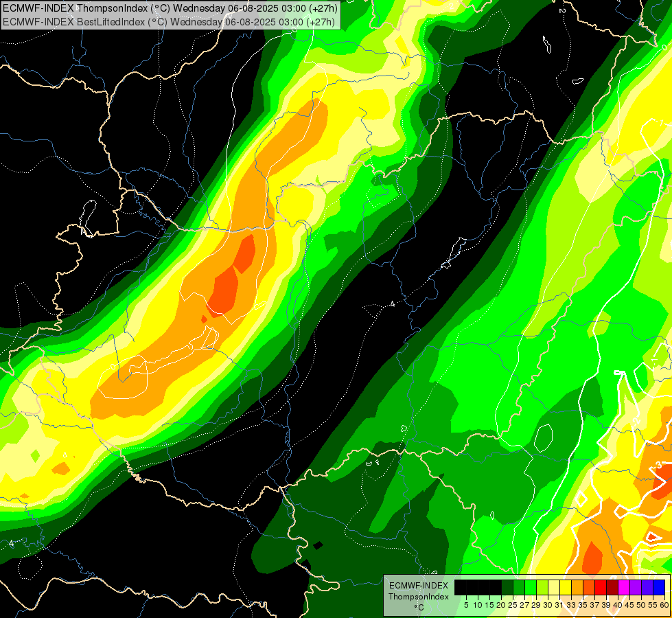Click the legend tick value '31'

point(559,605)
